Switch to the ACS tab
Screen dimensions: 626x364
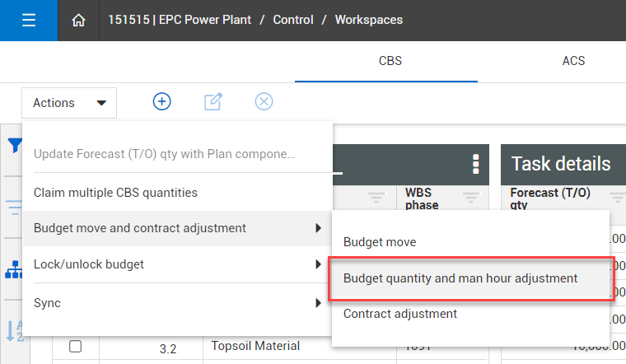[573, 61]
